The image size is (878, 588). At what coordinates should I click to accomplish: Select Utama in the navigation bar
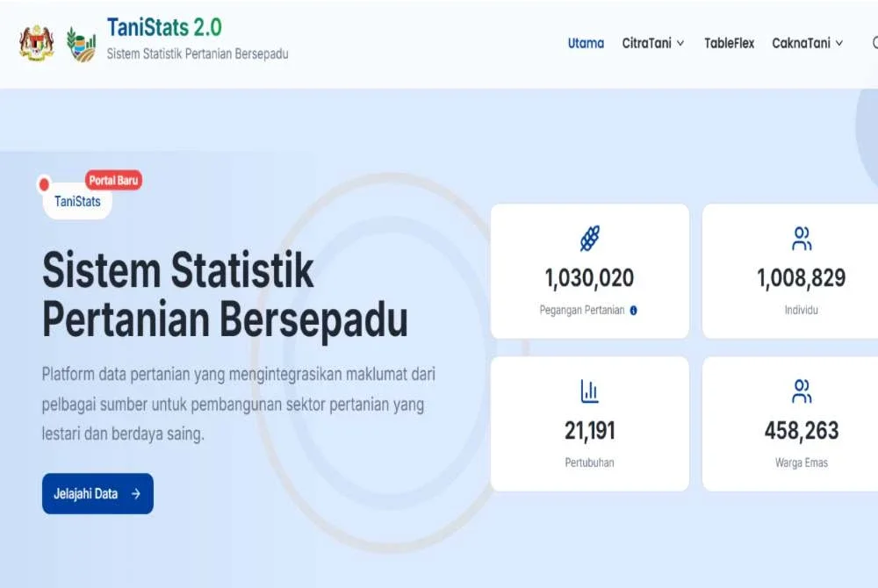[586, 42]
